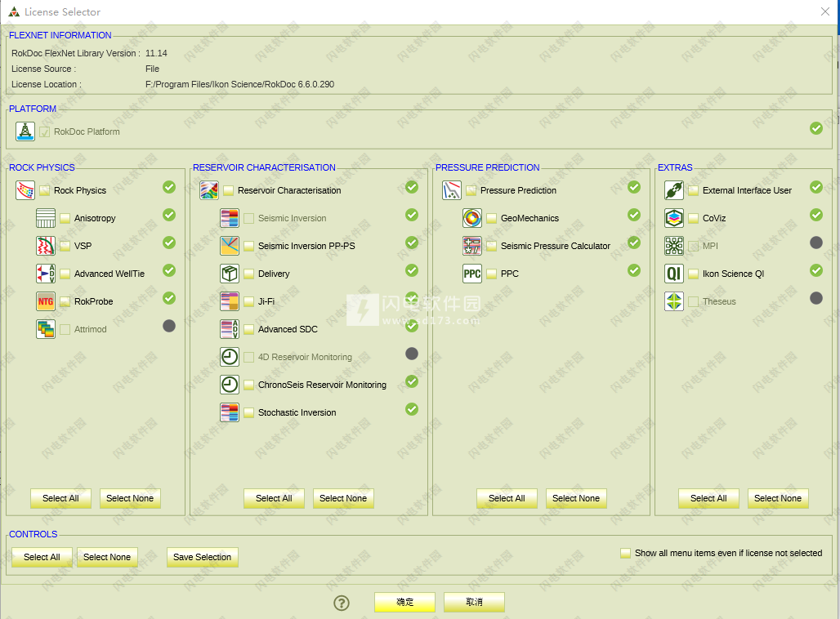840x619 pixels.
Task: Click the Theseus module icon
Action: click(x=674, y=301)
